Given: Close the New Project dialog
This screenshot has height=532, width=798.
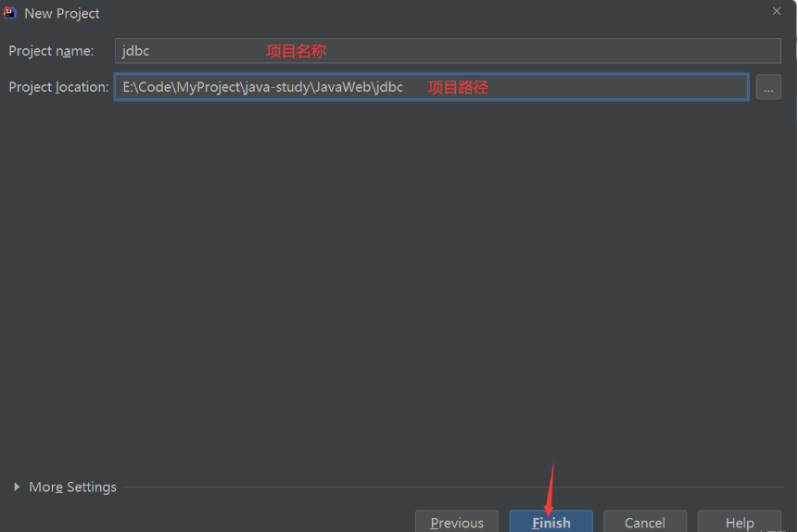Looking at the screenshot, I should [x=776, y=10].
